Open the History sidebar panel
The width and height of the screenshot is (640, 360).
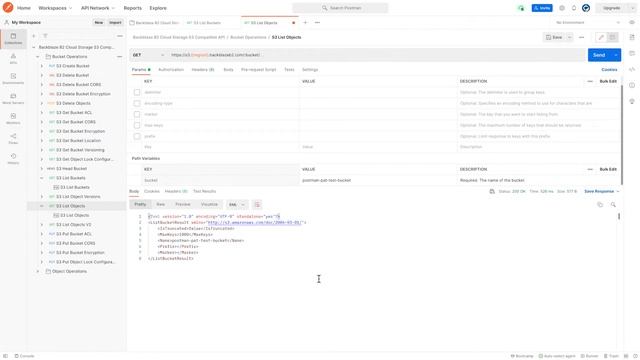13,159
